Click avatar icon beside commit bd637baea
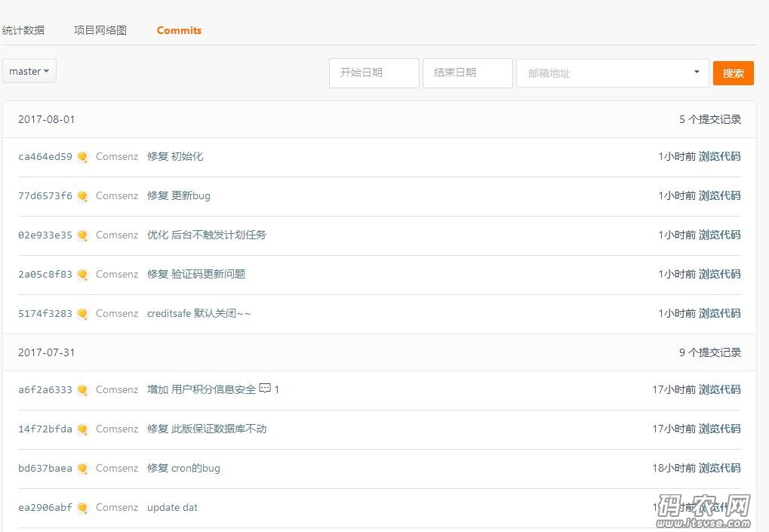 click(x=82, y=469)
